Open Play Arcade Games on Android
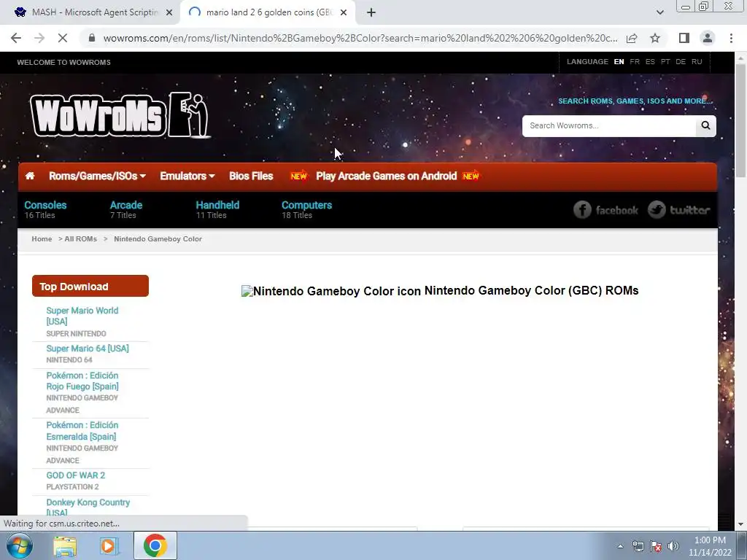Viewport: 747px width, 560px height. [x=387, y=176]
